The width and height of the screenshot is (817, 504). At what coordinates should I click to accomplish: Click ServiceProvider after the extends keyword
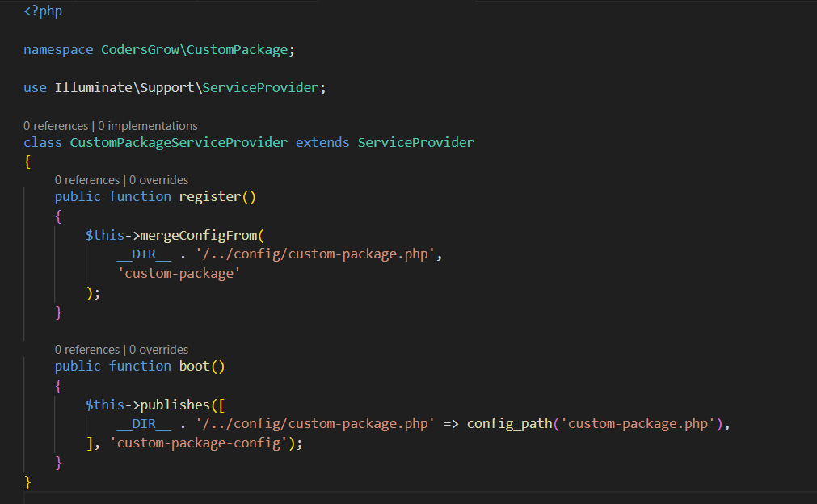tap(415, 142)
